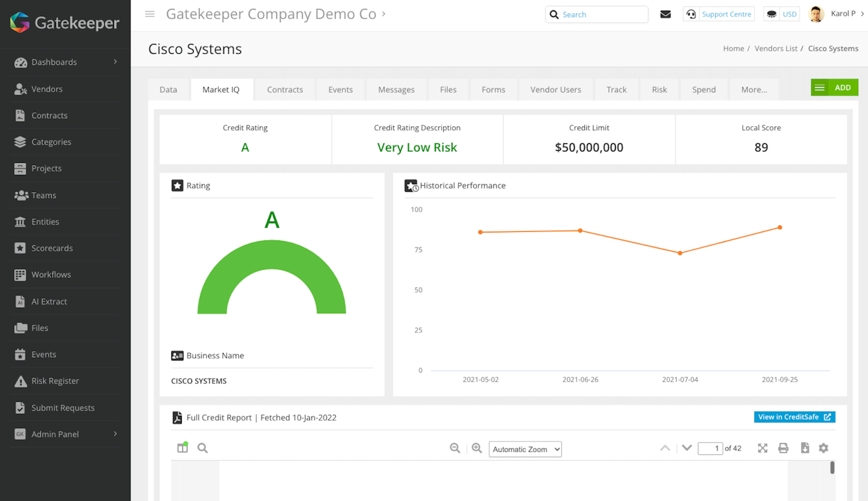The width and height of the screenshot is (868, 501).
Task: Click the PDF page number field
Action: 710,448
